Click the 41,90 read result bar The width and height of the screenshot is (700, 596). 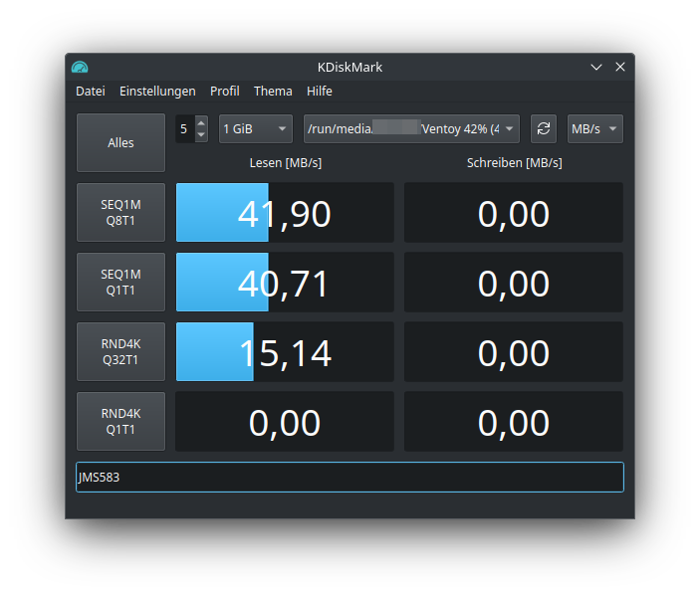[285, 212]
